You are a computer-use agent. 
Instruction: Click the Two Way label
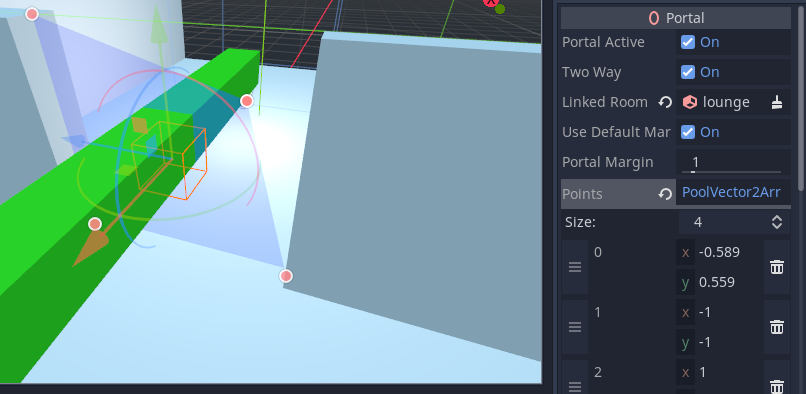592,72
